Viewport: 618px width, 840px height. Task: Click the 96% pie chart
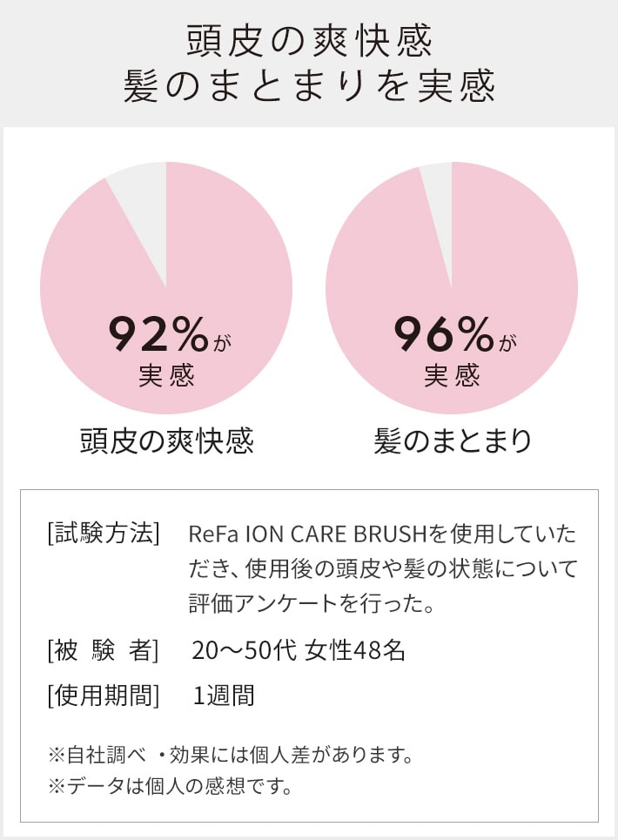click(x=452, y=288)
